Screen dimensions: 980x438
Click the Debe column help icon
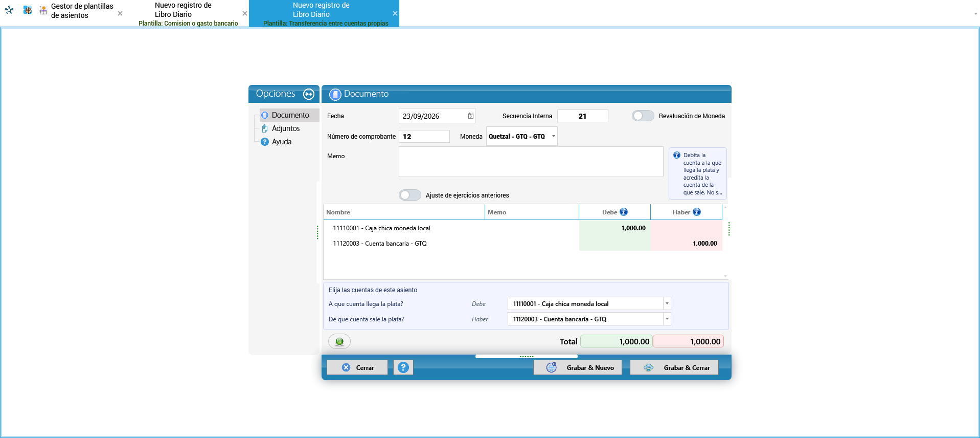[x=624, y=212]
